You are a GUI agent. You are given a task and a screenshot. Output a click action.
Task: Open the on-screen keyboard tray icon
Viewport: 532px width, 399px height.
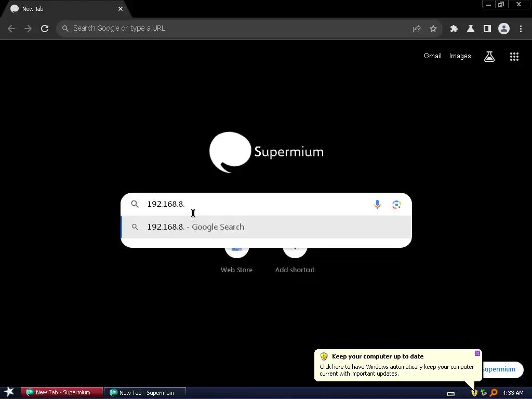(x=451, y=393)
